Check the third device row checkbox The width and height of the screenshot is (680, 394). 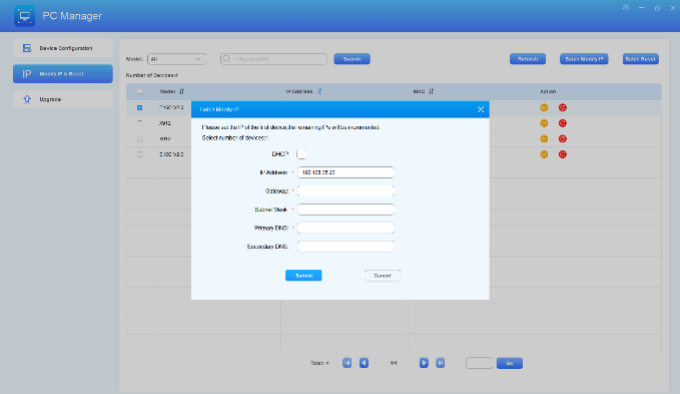(x=139, y=139)
